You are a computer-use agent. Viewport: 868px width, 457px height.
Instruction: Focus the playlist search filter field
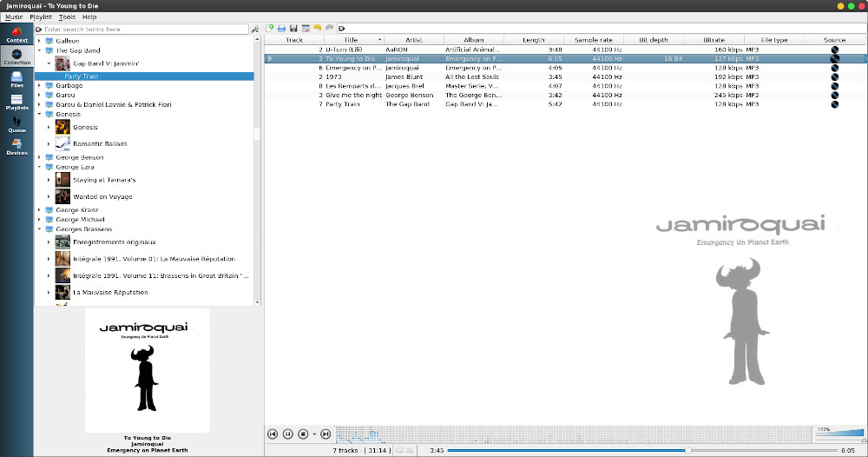602,29
